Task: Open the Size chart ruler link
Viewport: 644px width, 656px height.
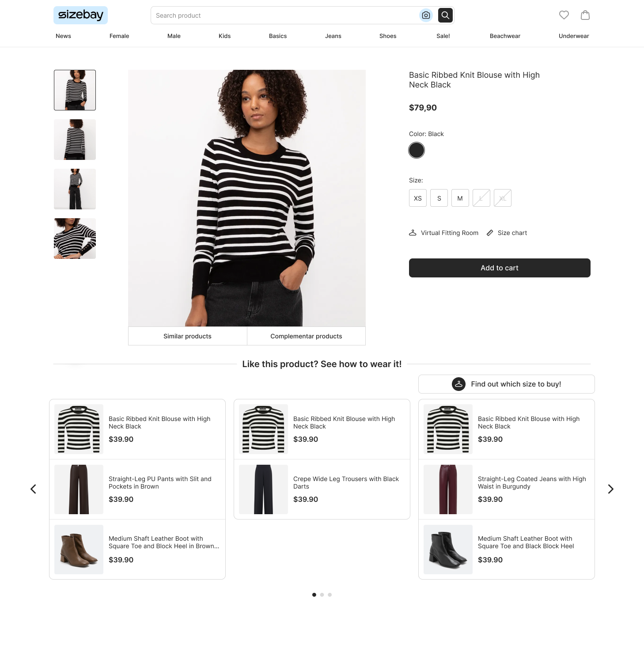Action: (x=507, y=233)
